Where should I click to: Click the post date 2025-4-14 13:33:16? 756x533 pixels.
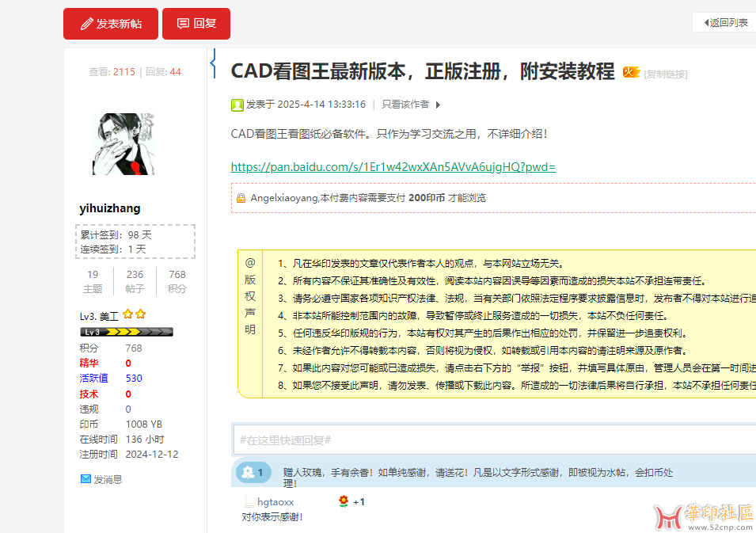point(321,105)
